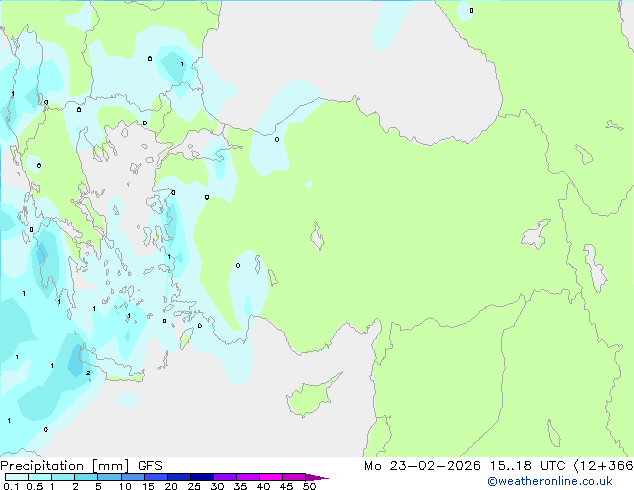Click legend scale label '5'
This screenshot has width=634, height=490.
pyautogui.click(x=98, y=486)
